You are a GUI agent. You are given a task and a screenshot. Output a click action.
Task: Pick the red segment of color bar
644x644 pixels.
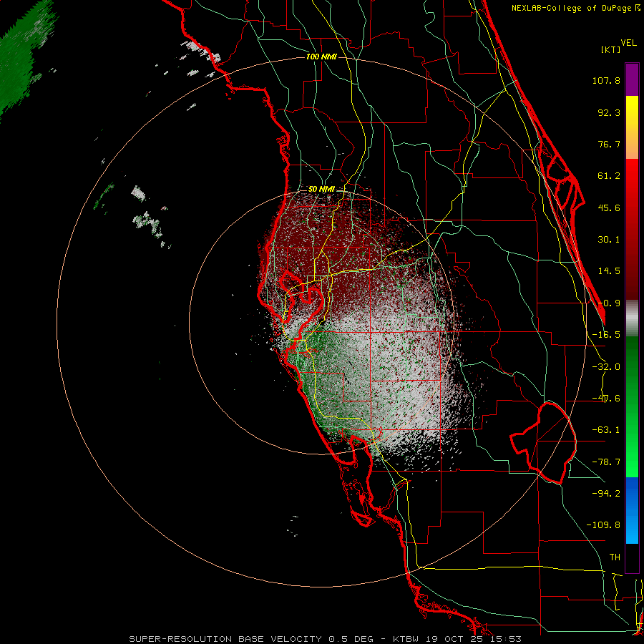pyautogui.click(x=632, y=229)
